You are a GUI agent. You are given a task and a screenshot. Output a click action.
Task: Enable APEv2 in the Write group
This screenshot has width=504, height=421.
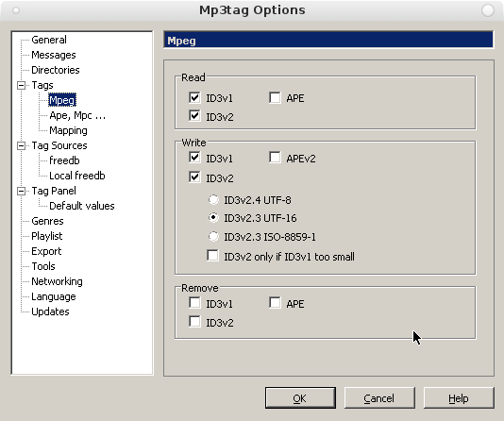pos(275,158)
